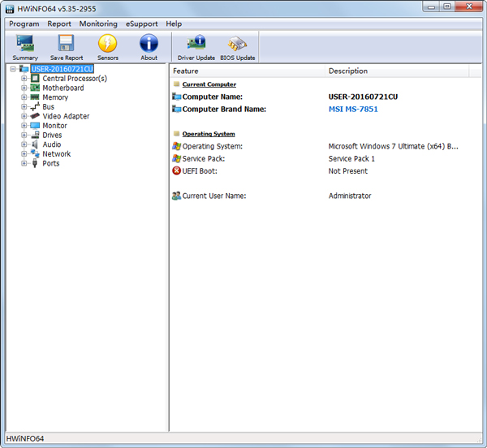Viewport: 487px width, 448px height.
Task: Click the Description column header
Action: pos(397,71)
